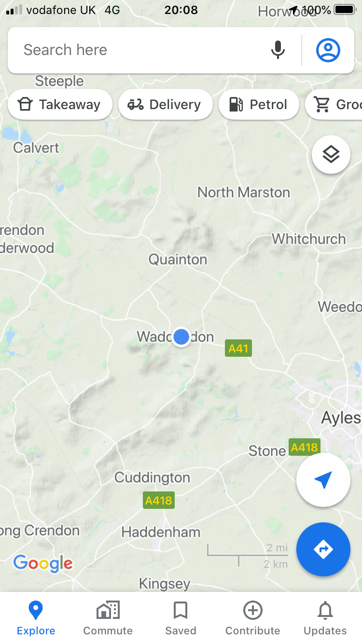The width and height of the screenshot is (362, 644).
Task: Open the account profile icon
Action: (x=328, y=50)
